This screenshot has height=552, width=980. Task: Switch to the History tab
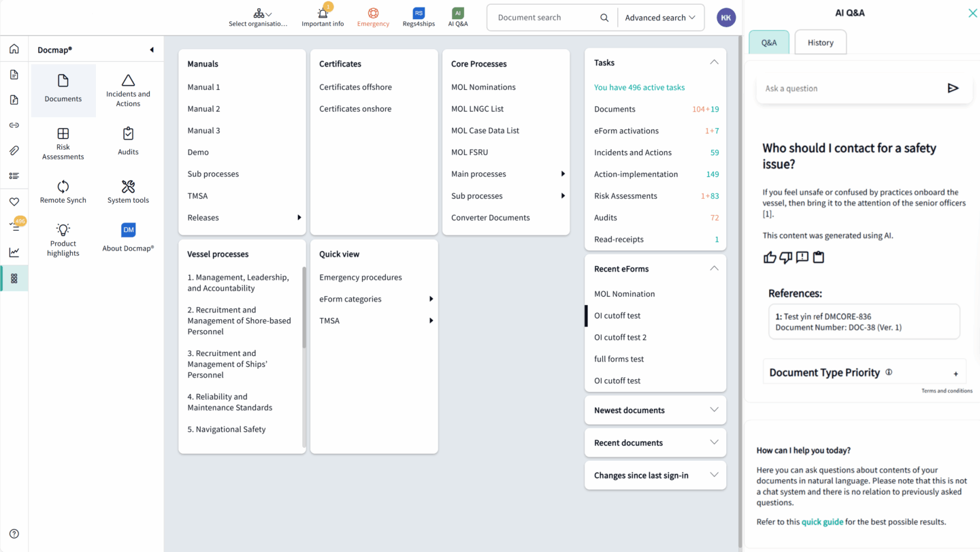(x=820, y=42)
